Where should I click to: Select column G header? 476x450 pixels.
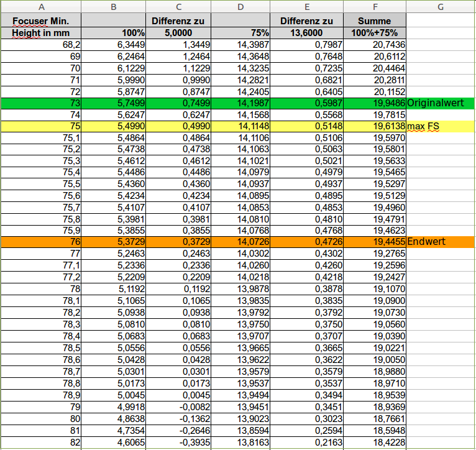pyautogui.click(x=441, y=7)
